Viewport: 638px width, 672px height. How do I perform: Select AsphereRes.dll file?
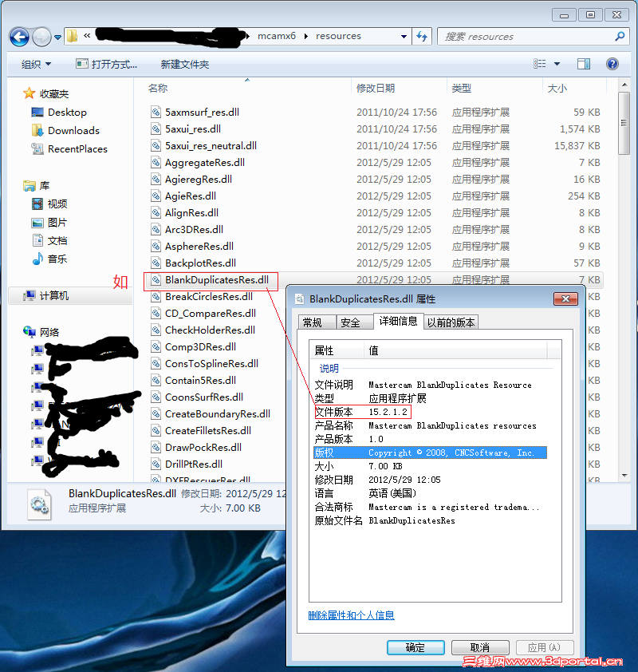[199, 246]
